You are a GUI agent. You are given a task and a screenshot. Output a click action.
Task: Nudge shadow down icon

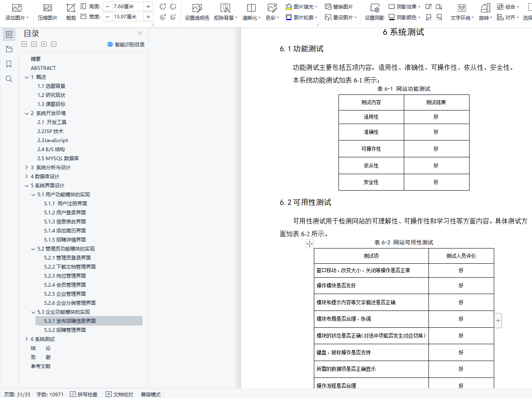click(x=439, y=7)
